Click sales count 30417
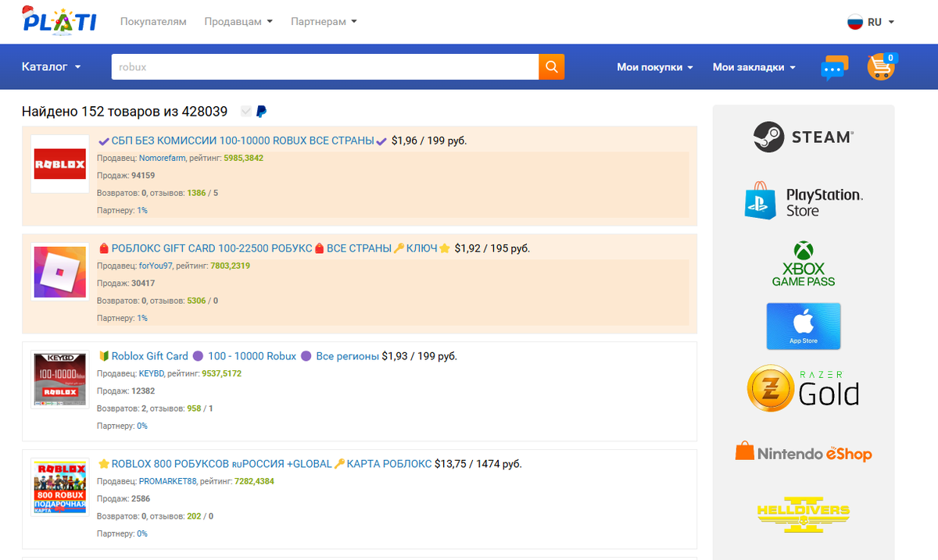The width and height of the screenshot is (938, 560). pos(143,284)
